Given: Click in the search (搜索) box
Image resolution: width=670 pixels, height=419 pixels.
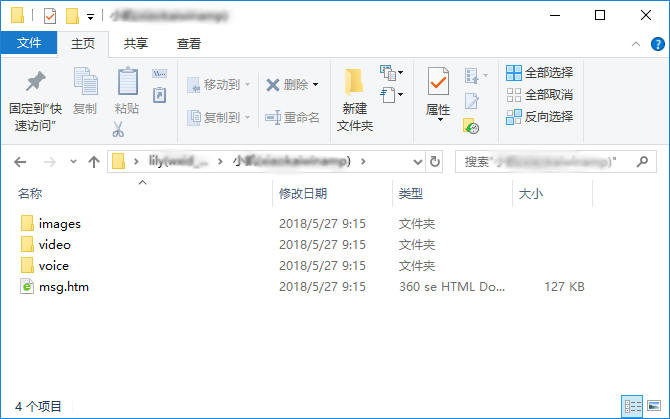Looking at the screenshot, I should 555,162.
